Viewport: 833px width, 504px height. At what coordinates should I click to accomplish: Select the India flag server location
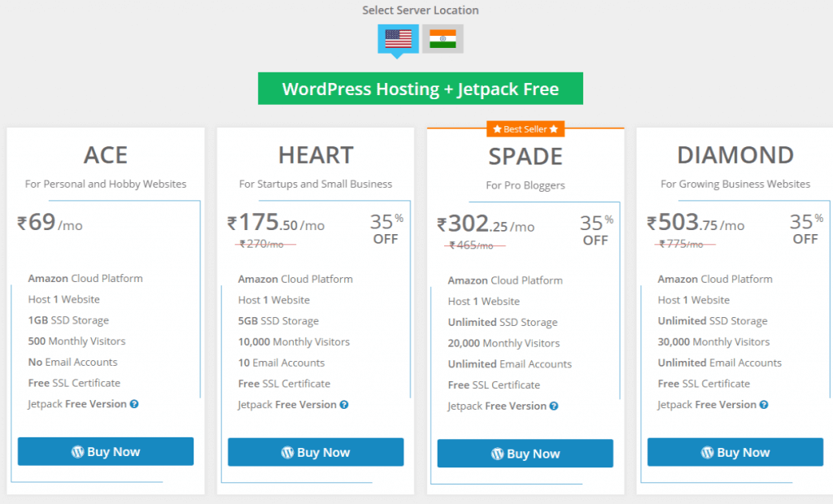pos(443,38)
